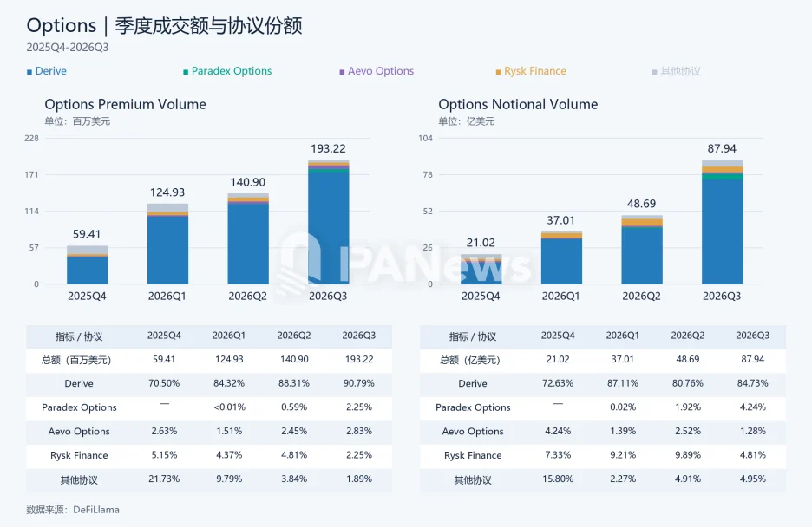Click the 0.59% Paradex Options cell
Viewport: 812px width, 528px height.
pos(294,407)
